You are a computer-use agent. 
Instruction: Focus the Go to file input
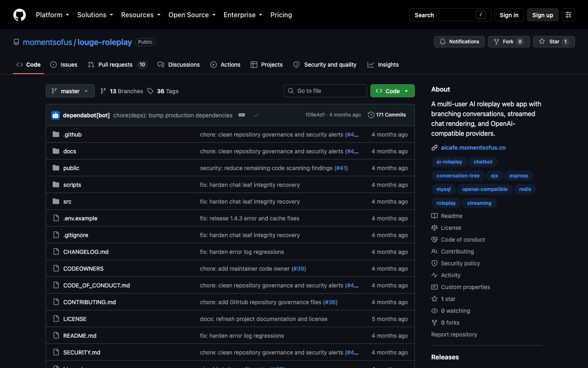[x=325, y=91]
